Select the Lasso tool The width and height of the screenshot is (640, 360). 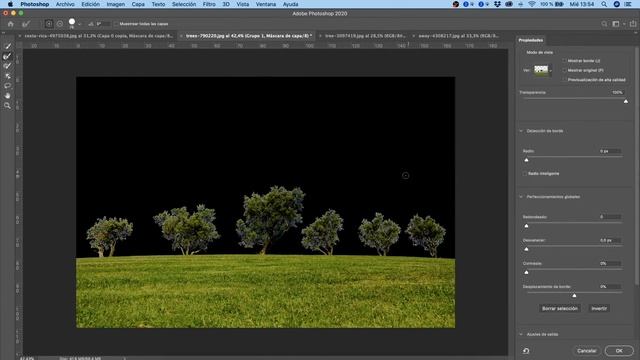[x=7, y=86]
